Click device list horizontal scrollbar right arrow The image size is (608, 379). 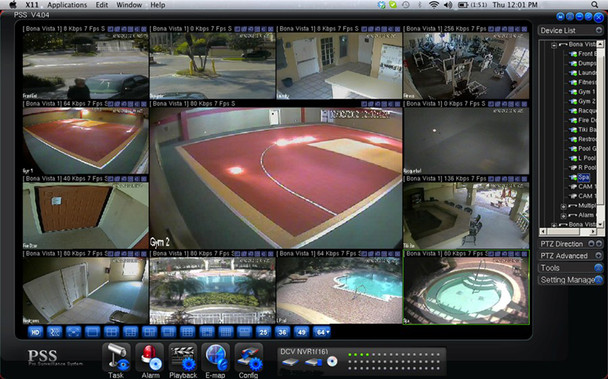[x=594, y=232]
